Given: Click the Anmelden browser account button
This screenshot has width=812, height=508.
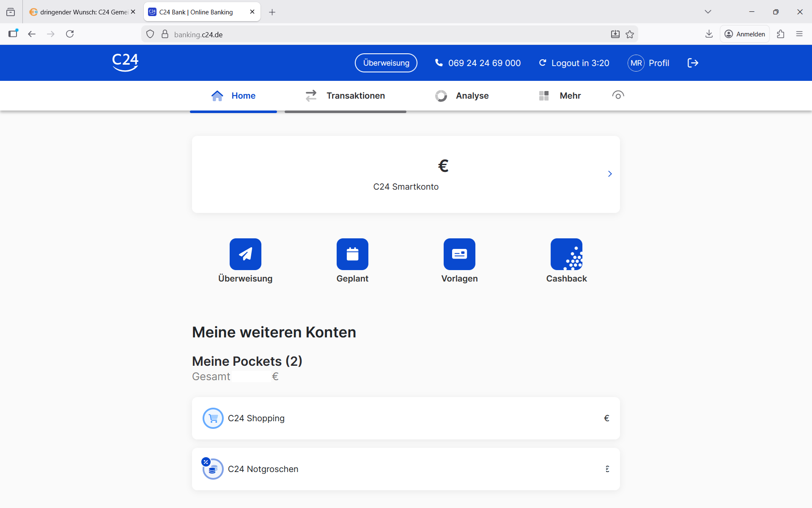Looking at the screenshot, I should [745, 34].
